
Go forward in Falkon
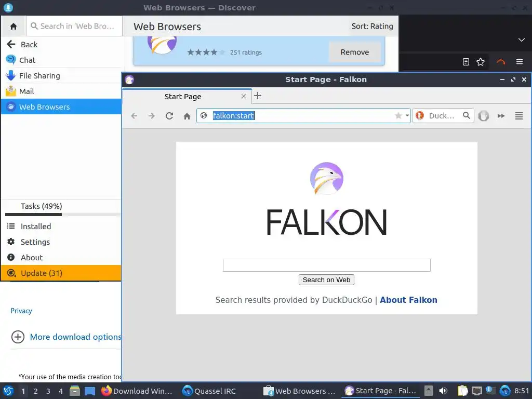click(152, 116)
